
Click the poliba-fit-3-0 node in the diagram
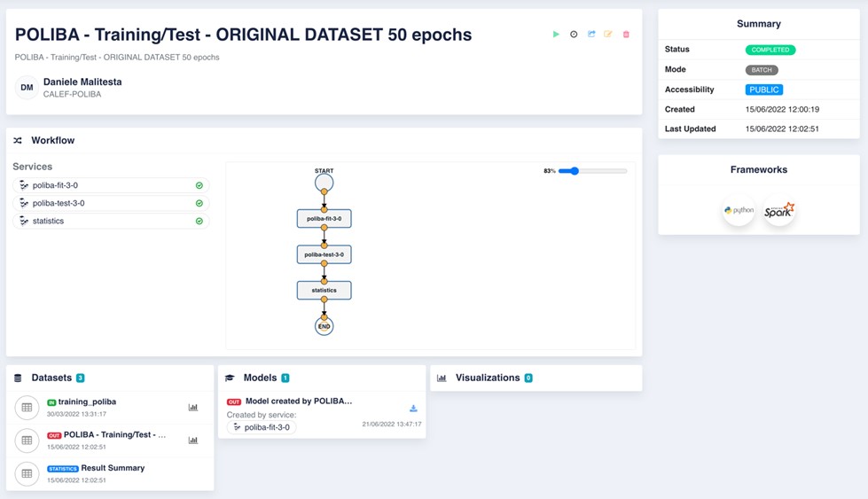[x=324, y=218]
